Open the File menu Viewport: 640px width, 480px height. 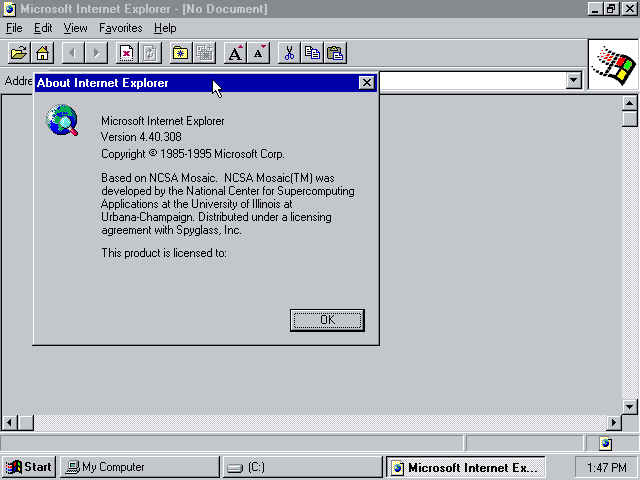(14, 28)
